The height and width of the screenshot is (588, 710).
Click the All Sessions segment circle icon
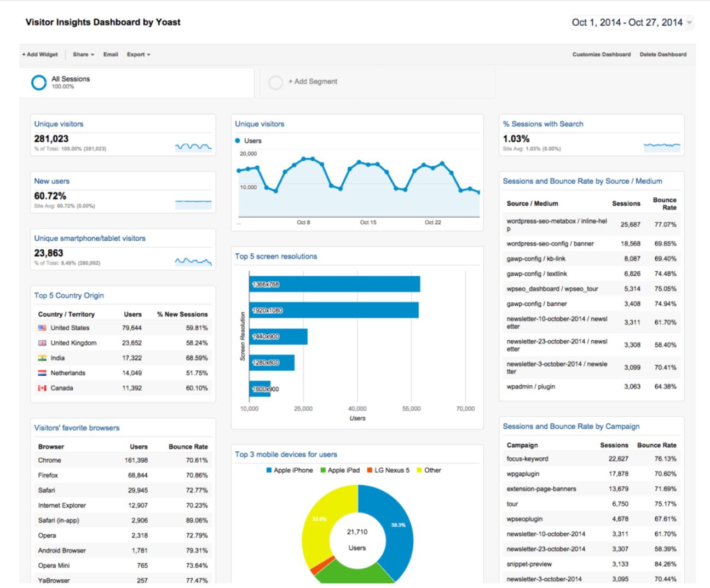[39, 83]
